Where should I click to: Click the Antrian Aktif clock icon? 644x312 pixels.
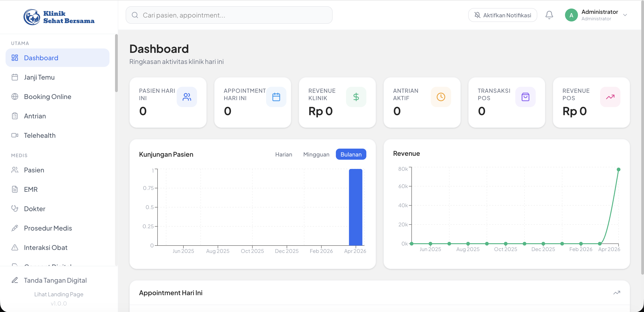tap(441, 97)
